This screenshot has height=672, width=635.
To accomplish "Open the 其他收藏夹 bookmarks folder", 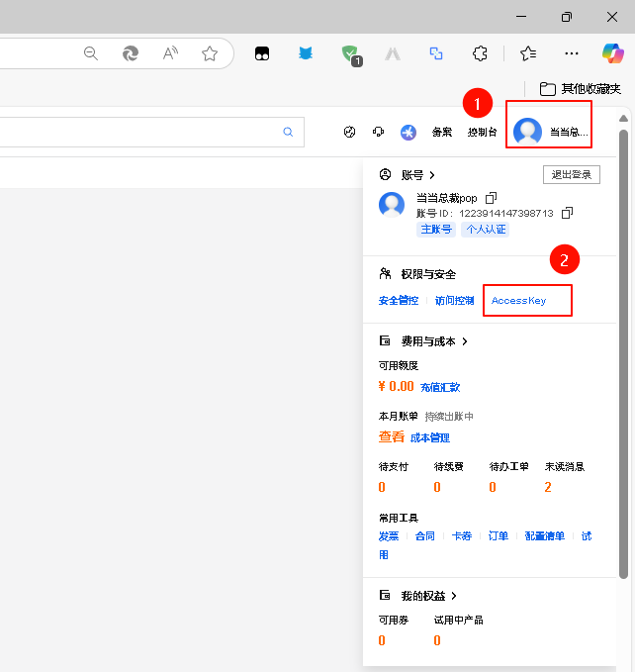I will pyautogui.click(x=580, y=89).
